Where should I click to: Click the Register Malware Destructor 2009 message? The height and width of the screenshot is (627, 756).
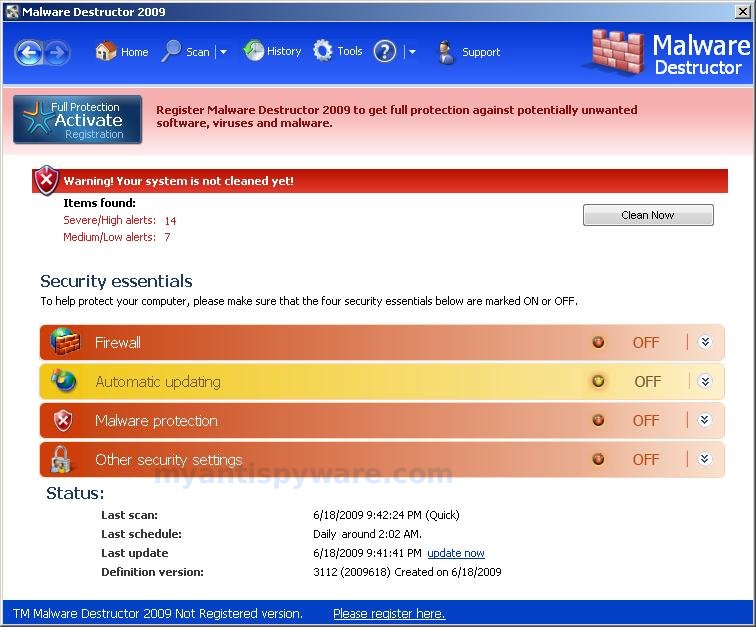click(397, 117)
